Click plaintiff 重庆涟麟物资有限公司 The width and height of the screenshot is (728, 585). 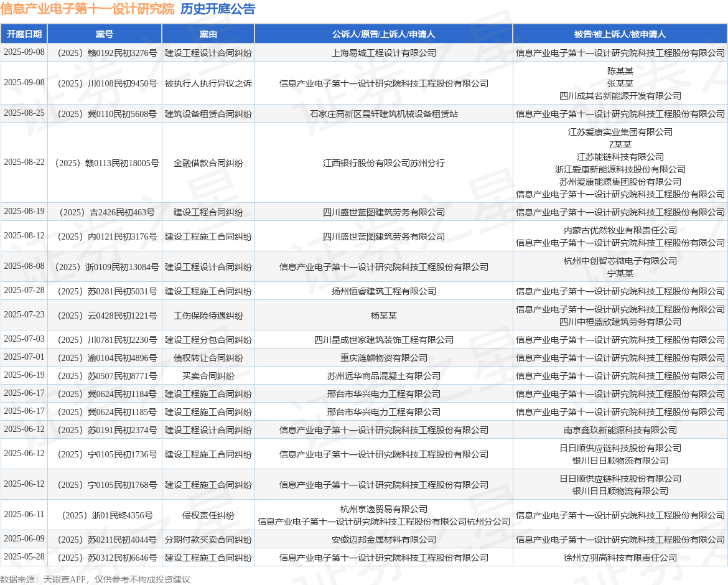pyautogui.click(x=383, y=358)
